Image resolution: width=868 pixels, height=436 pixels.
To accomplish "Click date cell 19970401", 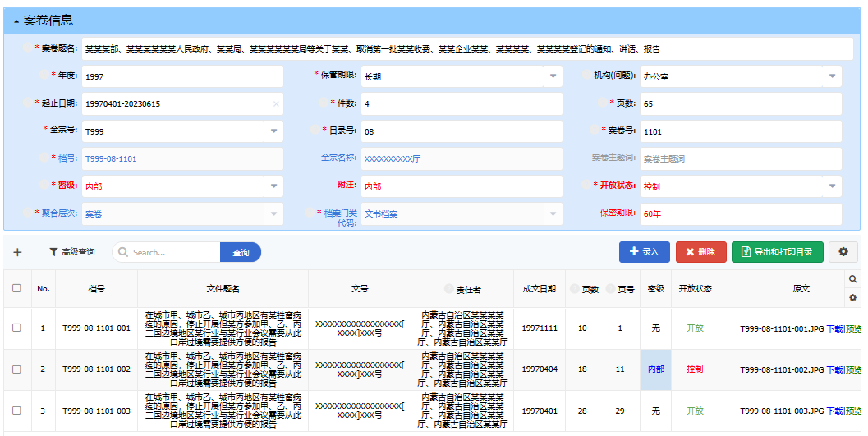I will 540,411.
